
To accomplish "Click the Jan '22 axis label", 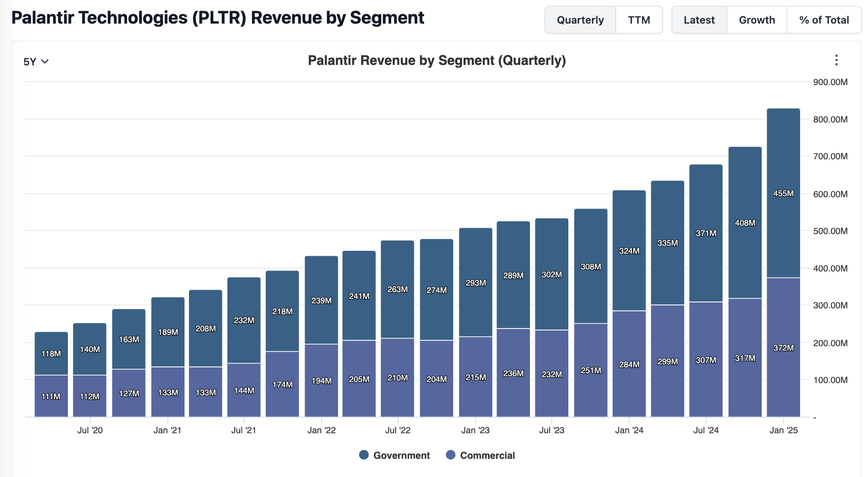I will coord(321,430).
